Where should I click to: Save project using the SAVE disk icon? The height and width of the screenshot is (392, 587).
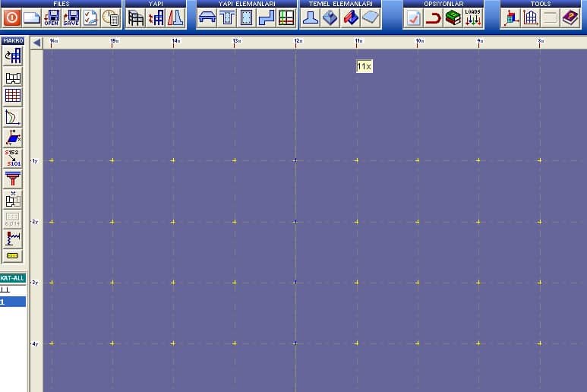pyautogui.click(x=71, y=18)
